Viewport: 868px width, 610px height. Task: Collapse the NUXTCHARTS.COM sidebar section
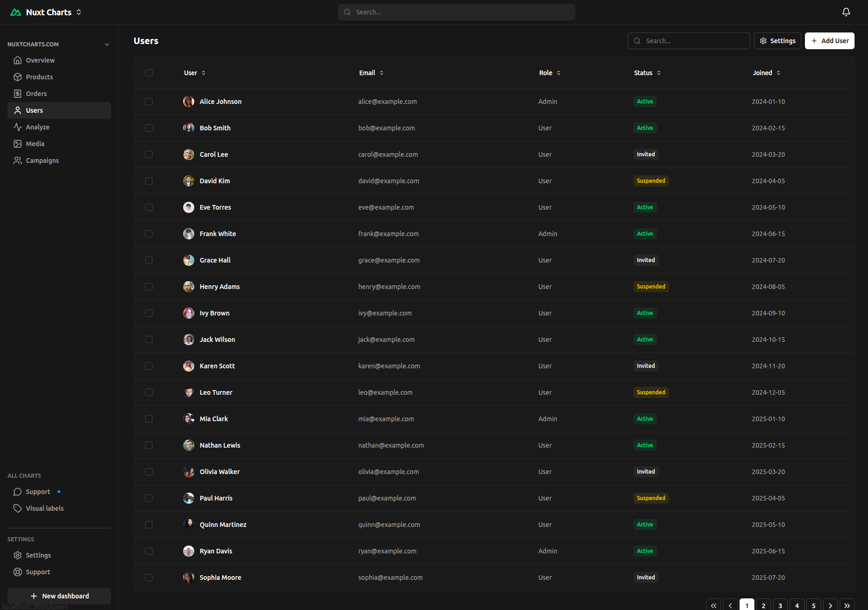pos(107,45)
